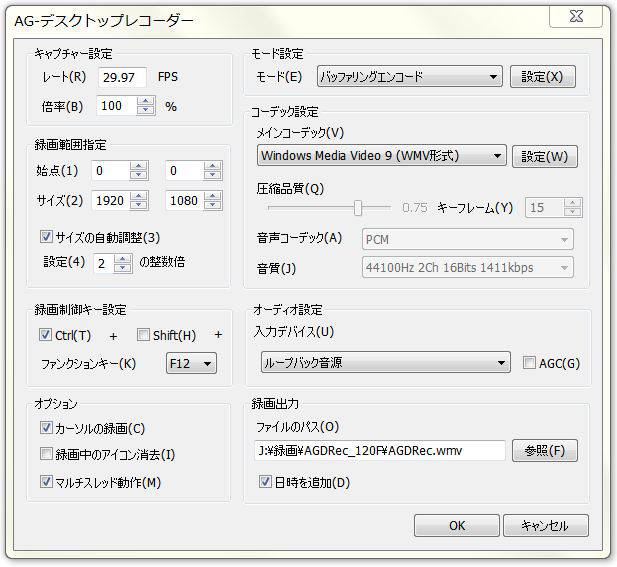Click the 圧縮品質(Q) slider handle
This screenshot has width=617, height=567.
pyautogui.click(x=357, y=207)
